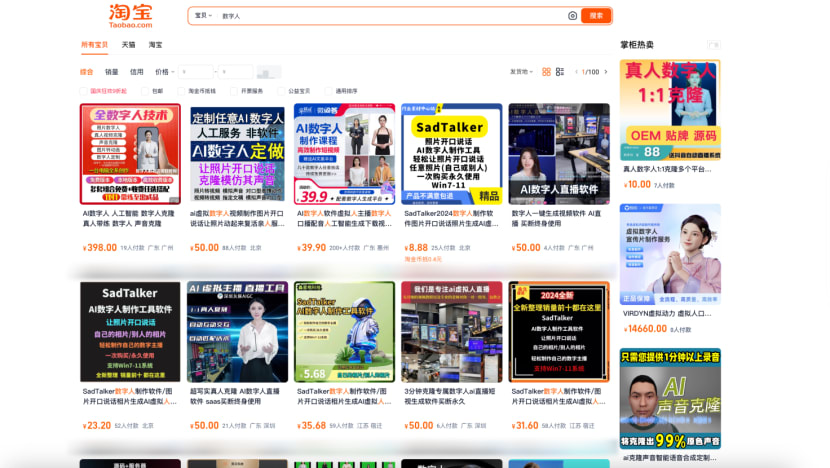Expand the 发货地 location dropdown
Image resolution: width=830 pixels, height=468 pixels.
[x=520, y=72]
